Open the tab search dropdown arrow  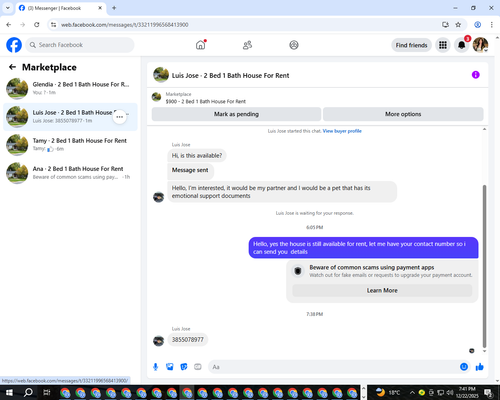[x=8, y=8]
